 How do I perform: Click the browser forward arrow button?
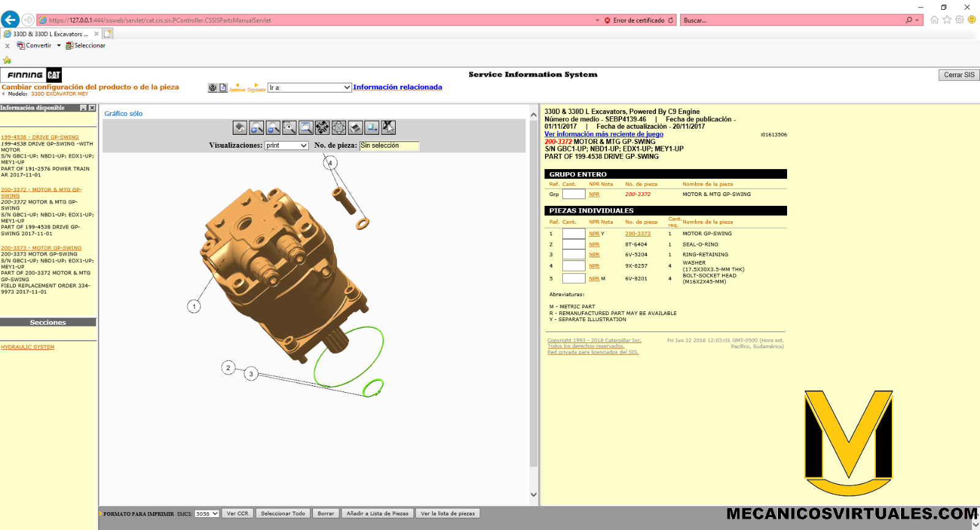(x=28, y=20)
